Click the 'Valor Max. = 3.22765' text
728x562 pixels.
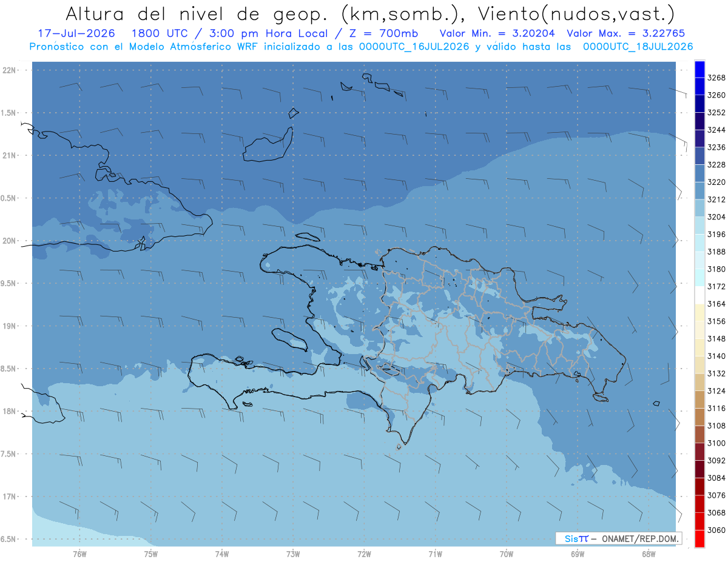click(625, 33)
